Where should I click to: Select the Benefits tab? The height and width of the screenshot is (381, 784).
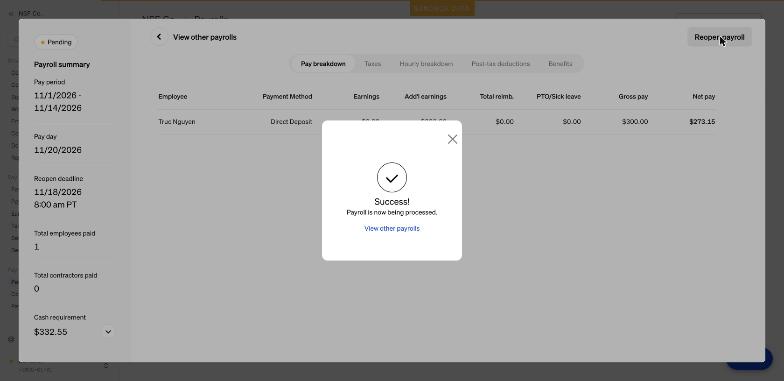click(560, 64)
